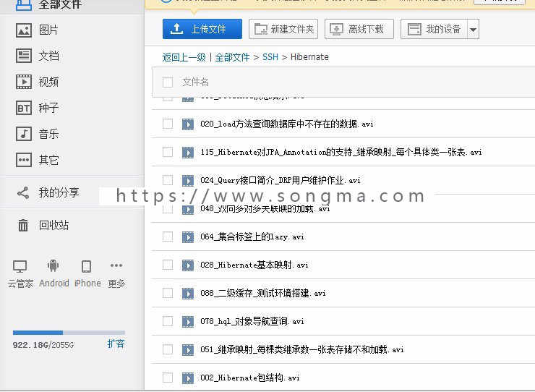
Task: Click the 上传文件 (Upload file) button
Action: click(x=202, y=29)
